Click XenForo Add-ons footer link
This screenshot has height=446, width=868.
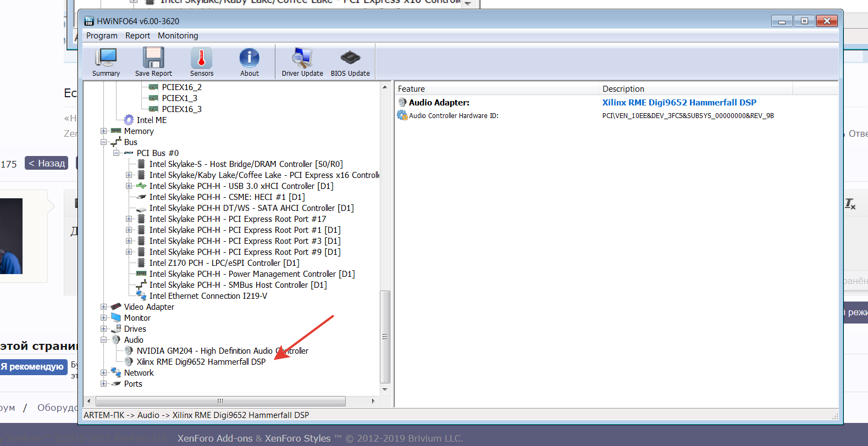[x=215, y=438]
